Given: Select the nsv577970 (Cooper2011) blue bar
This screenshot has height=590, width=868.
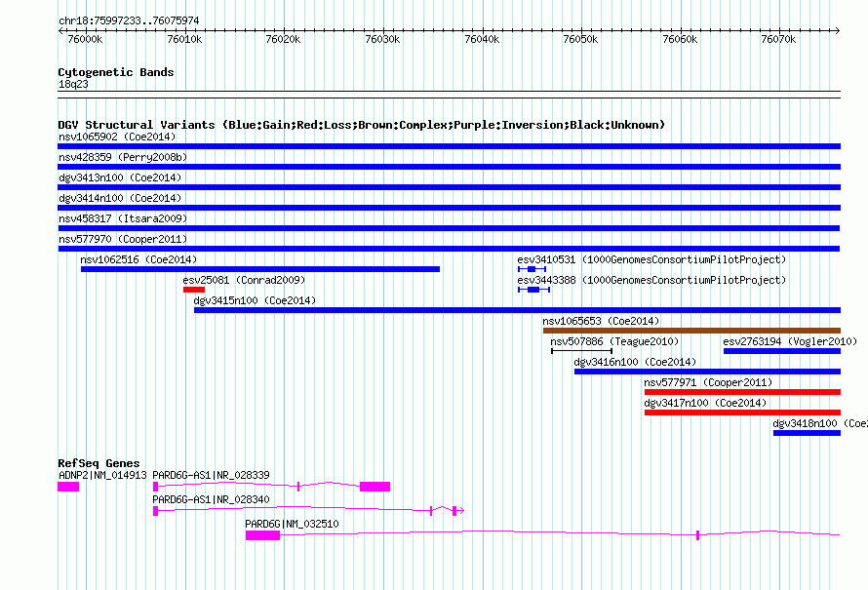Looking at the screenshot, I should tap(449, 249).
